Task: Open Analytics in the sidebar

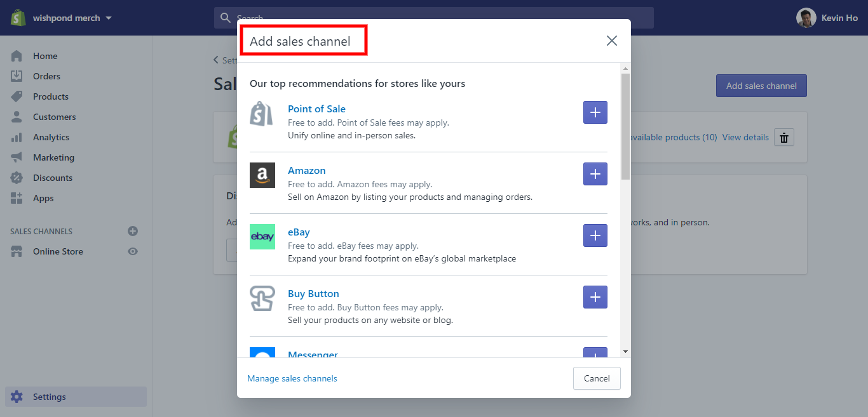Action: tap(51, 137)
